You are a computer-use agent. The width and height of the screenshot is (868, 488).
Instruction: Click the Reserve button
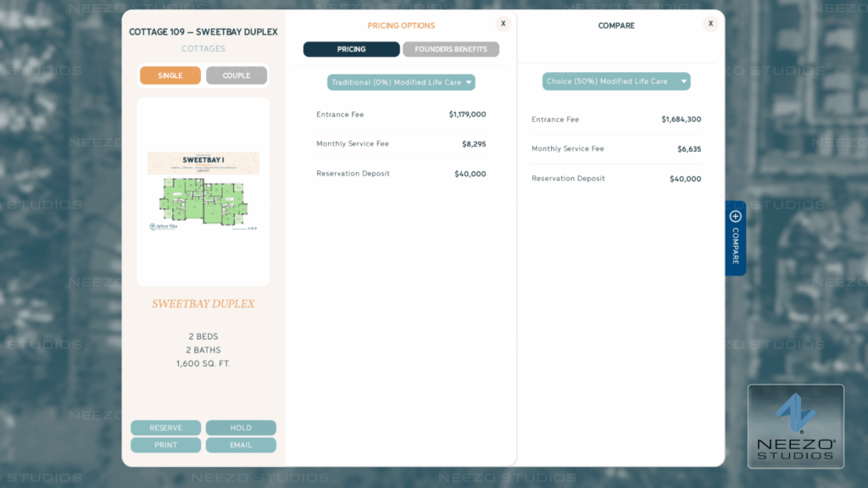165,428
